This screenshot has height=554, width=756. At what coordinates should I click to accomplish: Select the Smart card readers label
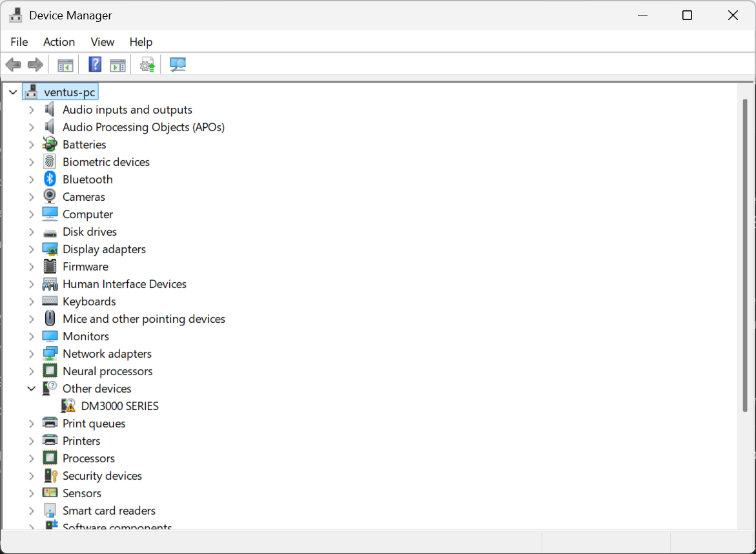[109, 511]
